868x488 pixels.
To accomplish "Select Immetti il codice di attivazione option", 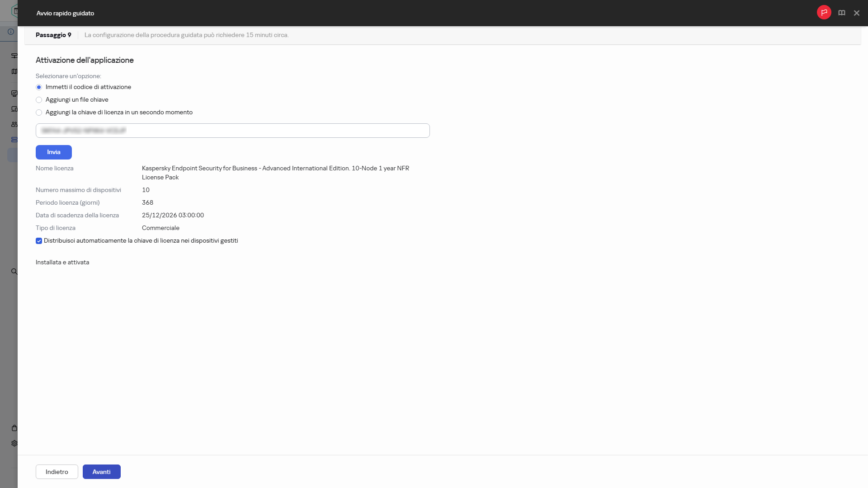I will pyautogui.click(x=39, y=87).
